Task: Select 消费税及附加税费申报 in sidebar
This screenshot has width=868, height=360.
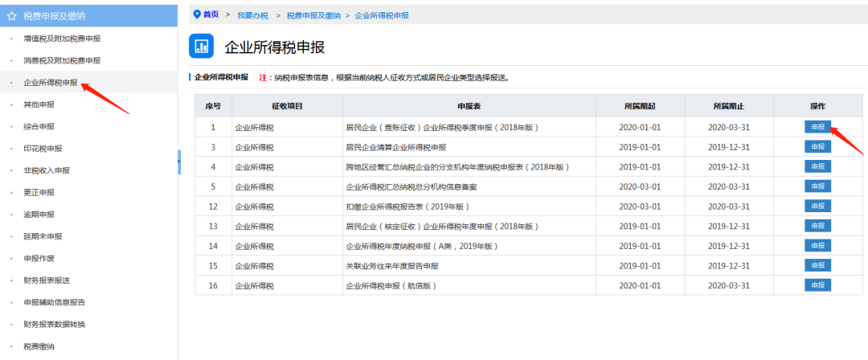Action: click(x=62, y=60)
